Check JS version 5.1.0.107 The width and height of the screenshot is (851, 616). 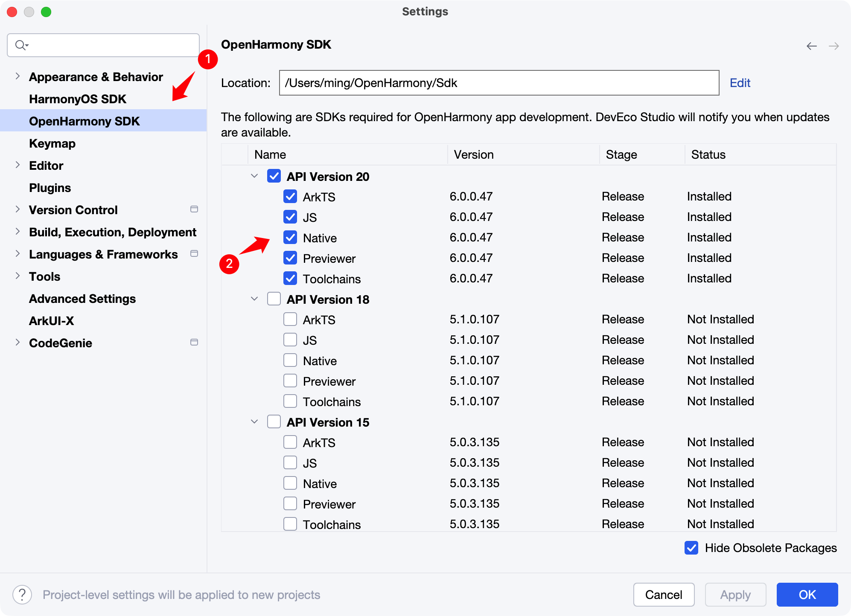point(290,340)
